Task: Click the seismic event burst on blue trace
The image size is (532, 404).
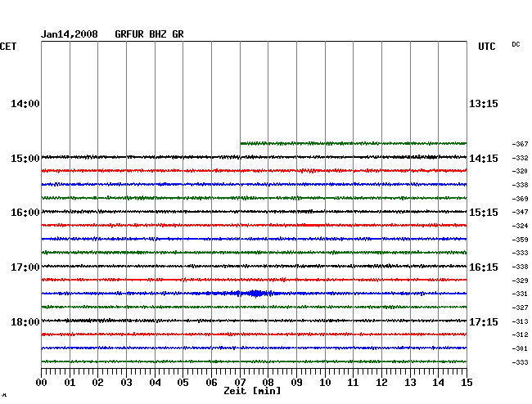Action: [255, 293]
